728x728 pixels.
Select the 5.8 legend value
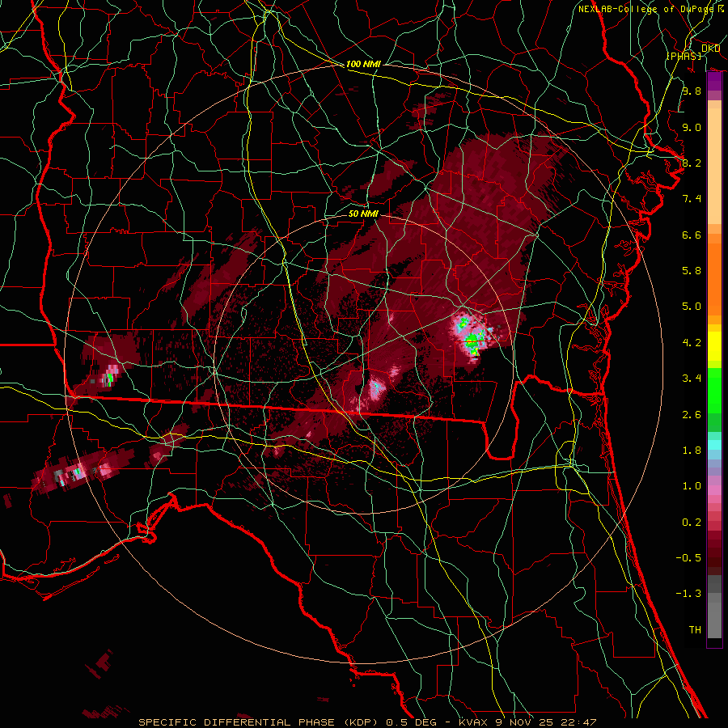click(692, 271)
